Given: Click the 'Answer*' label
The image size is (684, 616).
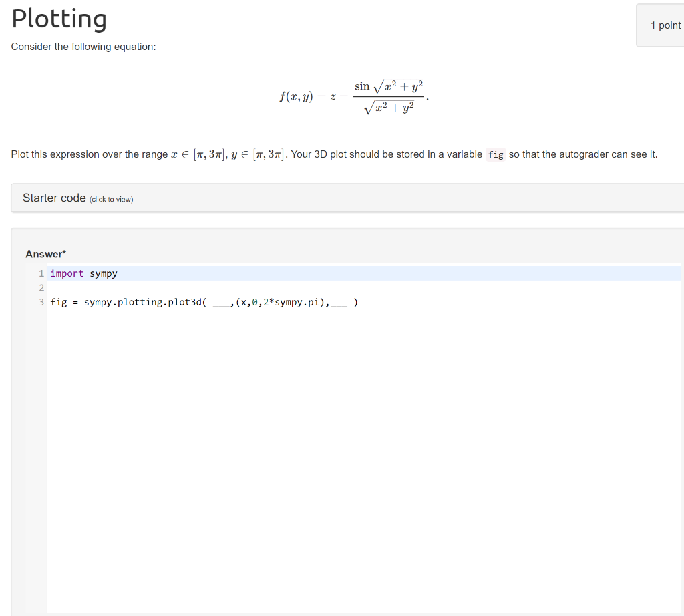Looking at the screenshot, I should click(46, 254).
